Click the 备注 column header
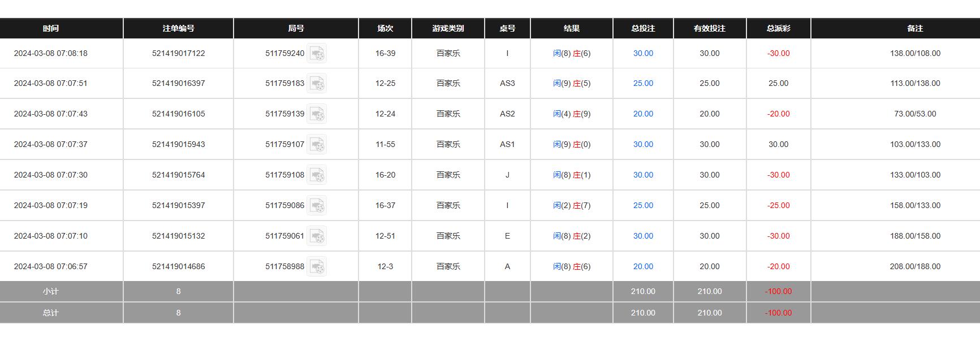 [x=914, y=28]
